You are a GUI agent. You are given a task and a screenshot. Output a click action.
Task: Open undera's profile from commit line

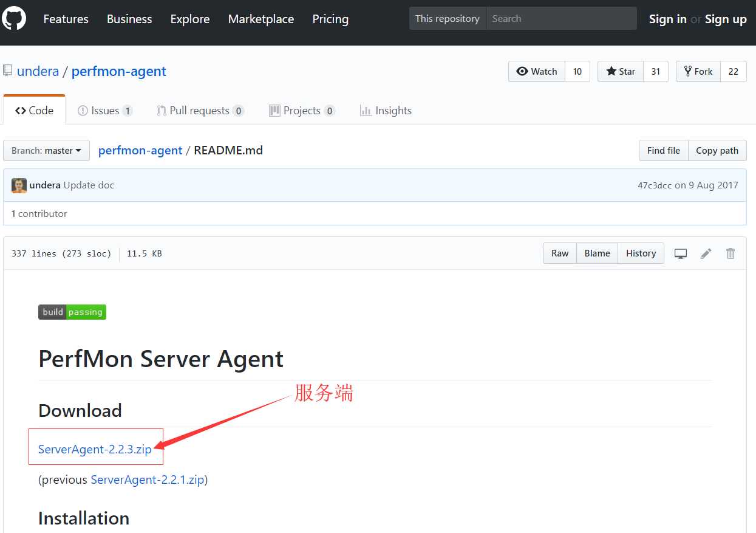point(45,185)
